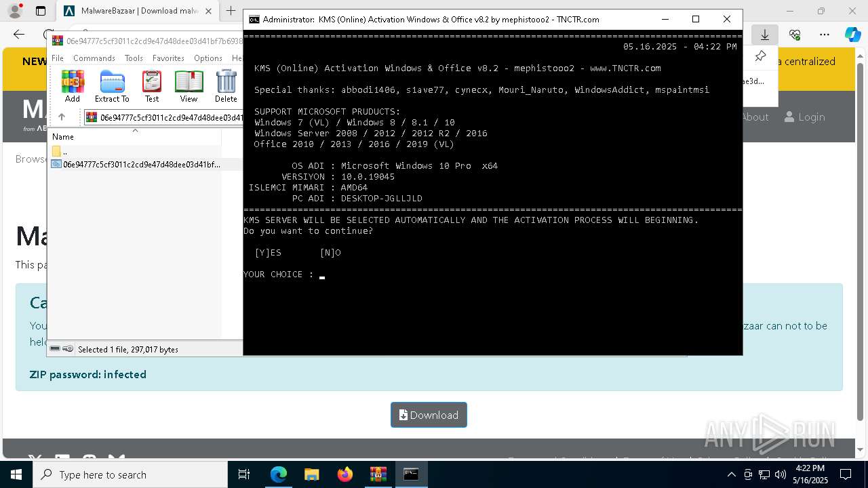Open the Edge profile avatar icon
This screenshot has height=488, width=868.
coord(15,11)
